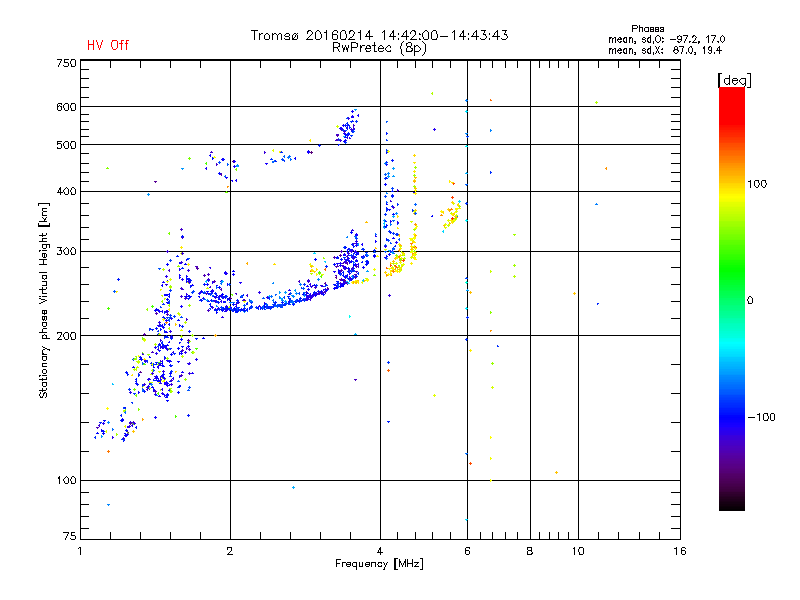Image resolution: width=800 pixels, height=600 pixels.
Task: Click the x-axis tick label '8'
Action: pyautogui.click(x=530, y=551)
